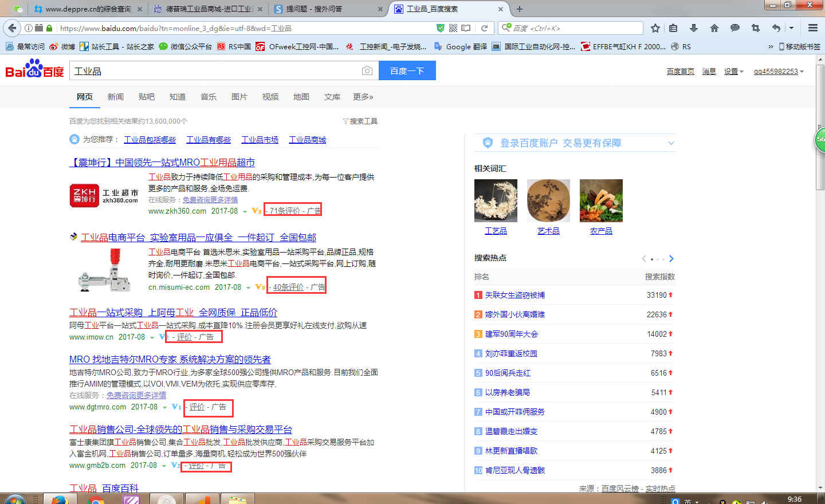Go to next page of 搜索热点
Image resolution: width=825 pixels, height=504 pixels.
(x=671, y=259)
